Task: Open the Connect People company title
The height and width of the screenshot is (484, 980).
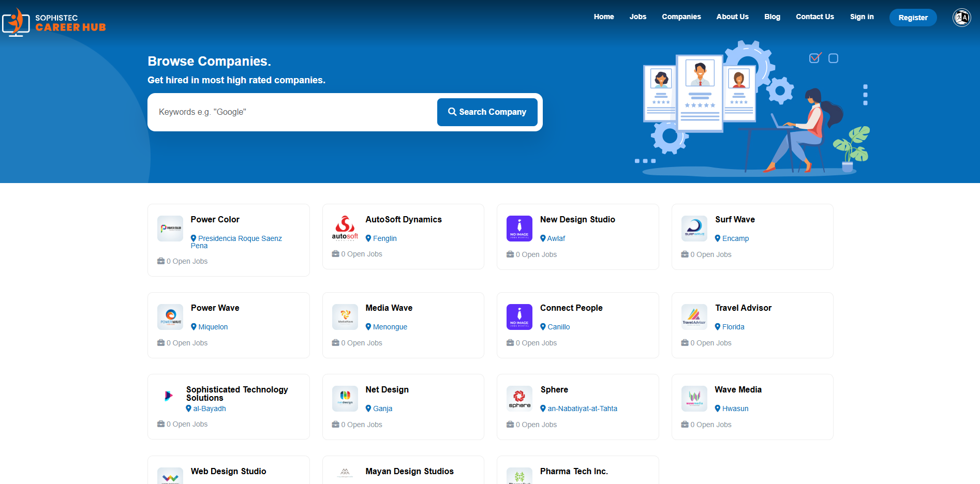Action: pos(571,308)
